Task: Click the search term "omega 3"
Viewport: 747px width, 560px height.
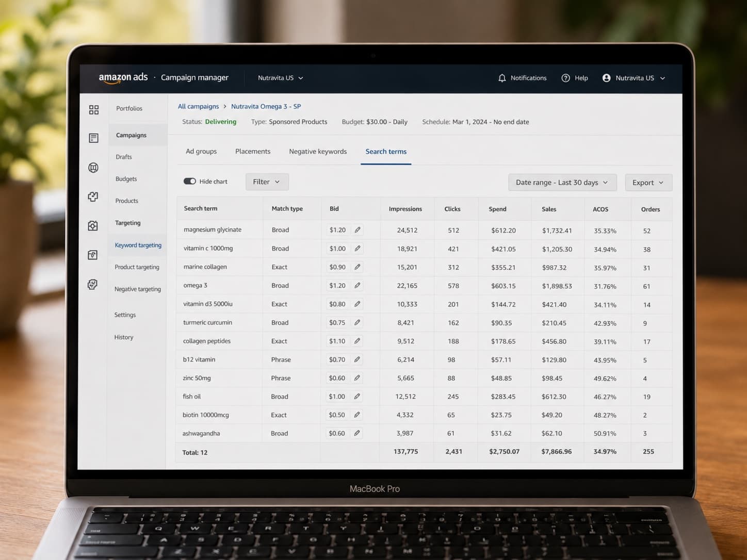Action: (x=195, y=286)
